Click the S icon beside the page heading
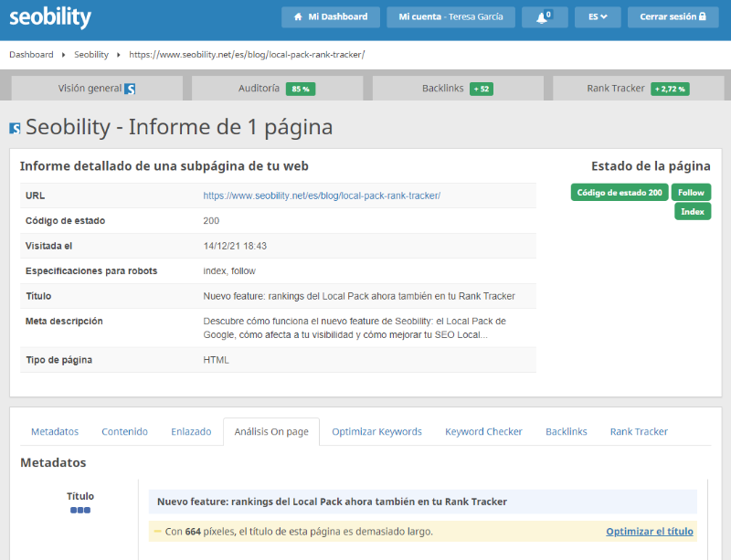The height and width of the screenshot is (560, 731). point(15,128)
